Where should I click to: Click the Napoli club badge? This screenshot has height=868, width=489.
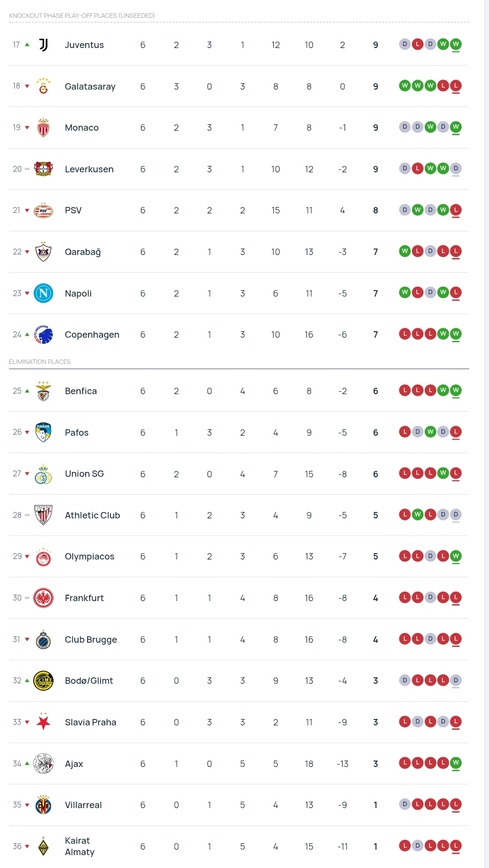(44, 293)
